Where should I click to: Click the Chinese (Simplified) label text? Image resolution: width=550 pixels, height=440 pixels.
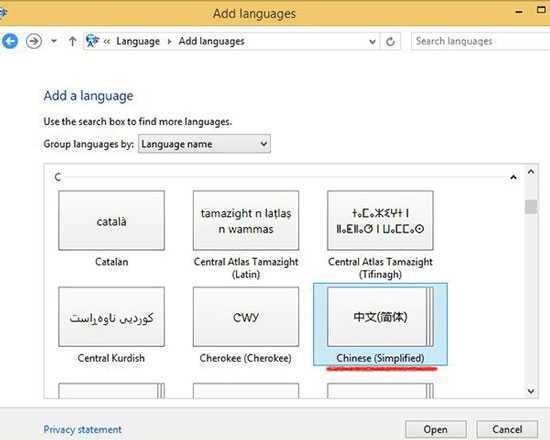point(380,358)
